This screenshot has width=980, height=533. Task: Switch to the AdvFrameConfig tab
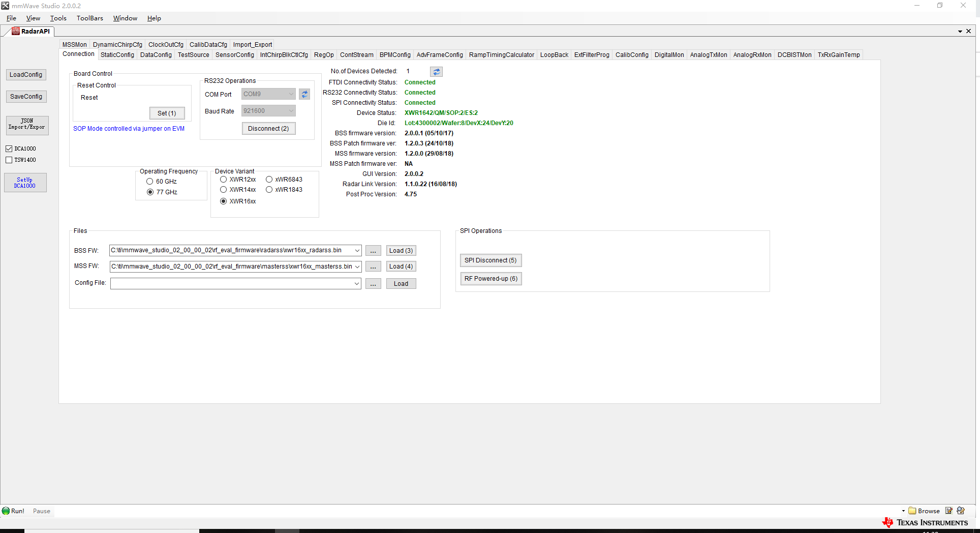click(x=439, y=54)
